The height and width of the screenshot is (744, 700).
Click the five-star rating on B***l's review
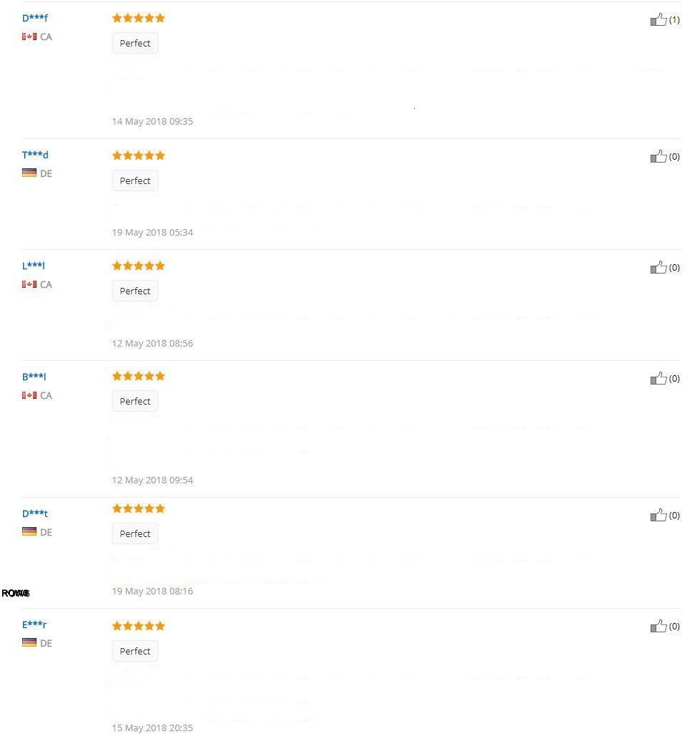click(138, 376)
